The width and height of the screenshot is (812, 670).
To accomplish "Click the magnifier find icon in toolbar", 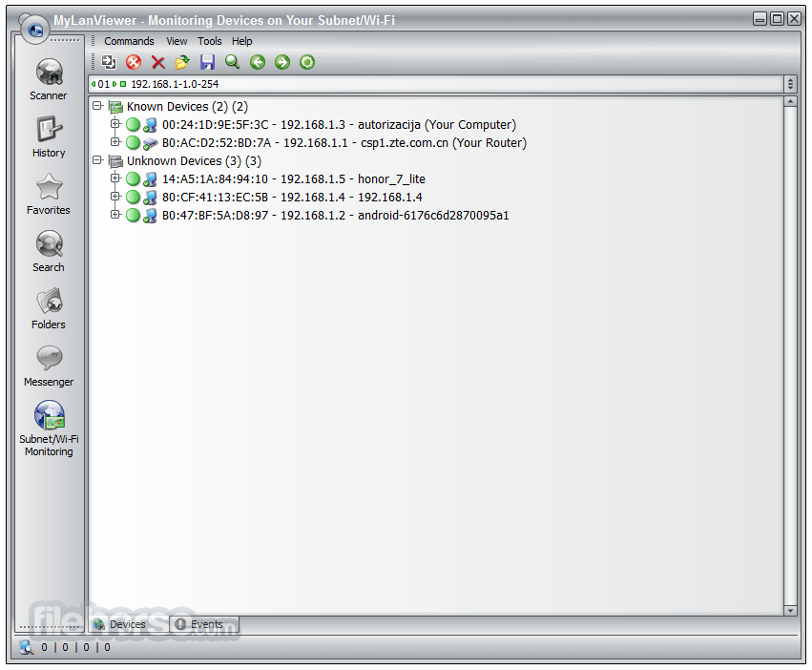I will [232, 62].
